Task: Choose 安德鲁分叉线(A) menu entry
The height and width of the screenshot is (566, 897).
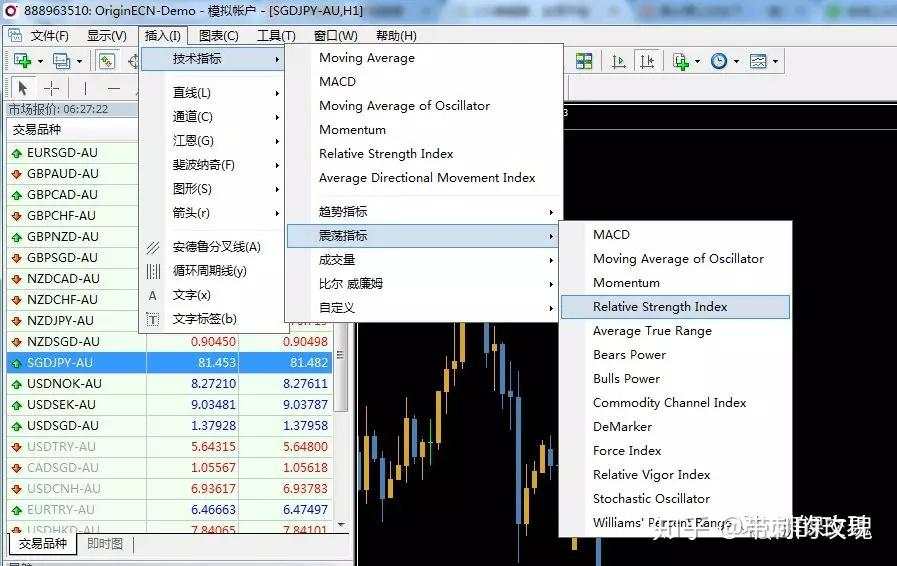Action: click(x=213, y=247)
